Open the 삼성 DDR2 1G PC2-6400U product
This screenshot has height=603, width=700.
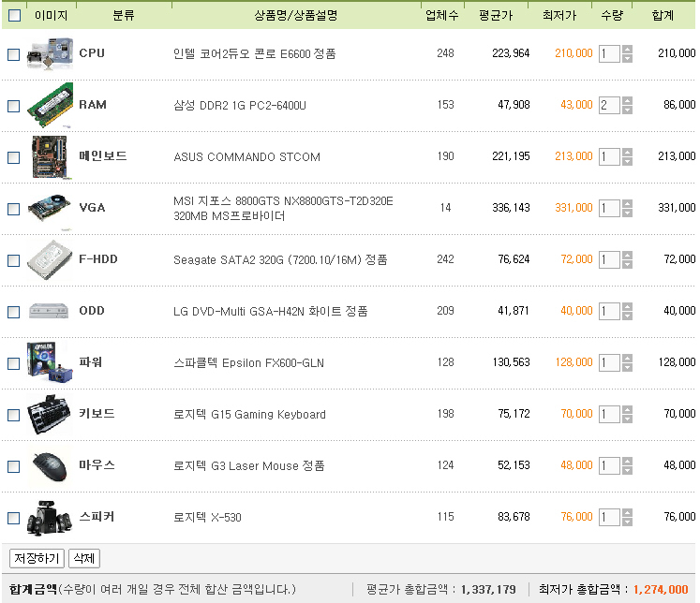pos(240,105)
